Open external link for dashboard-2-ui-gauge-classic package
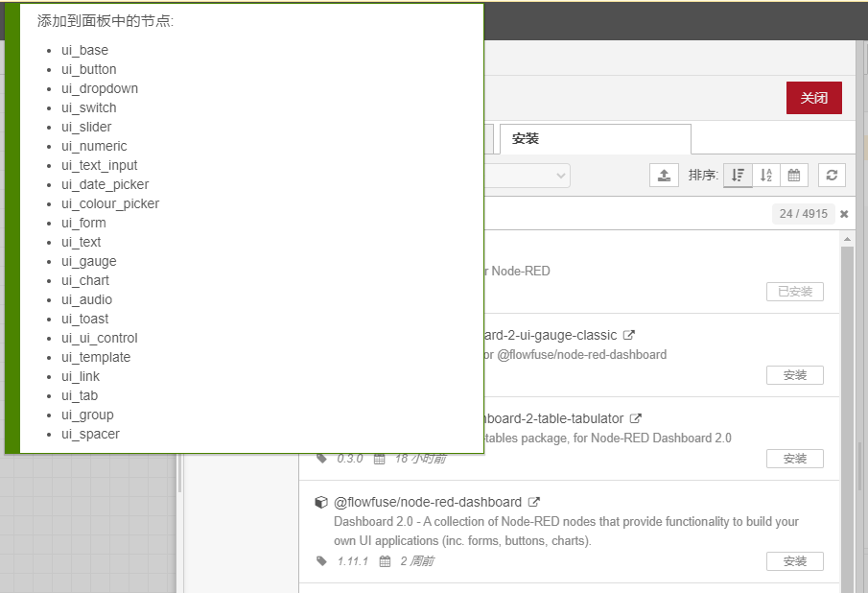Screen dimensions: 868x593 pyautogui.click(x=628, y=334)
